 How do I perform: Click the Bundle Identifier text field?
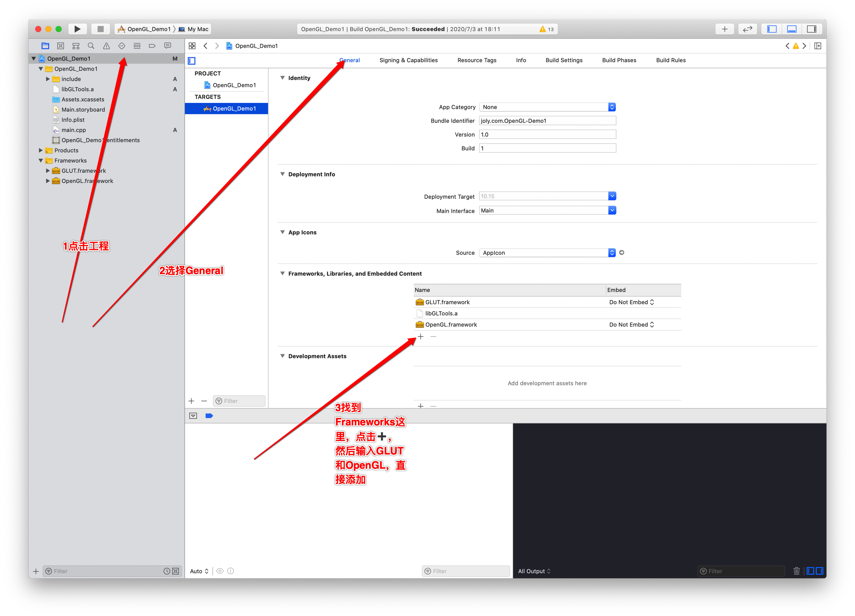(x=547, y=121)
